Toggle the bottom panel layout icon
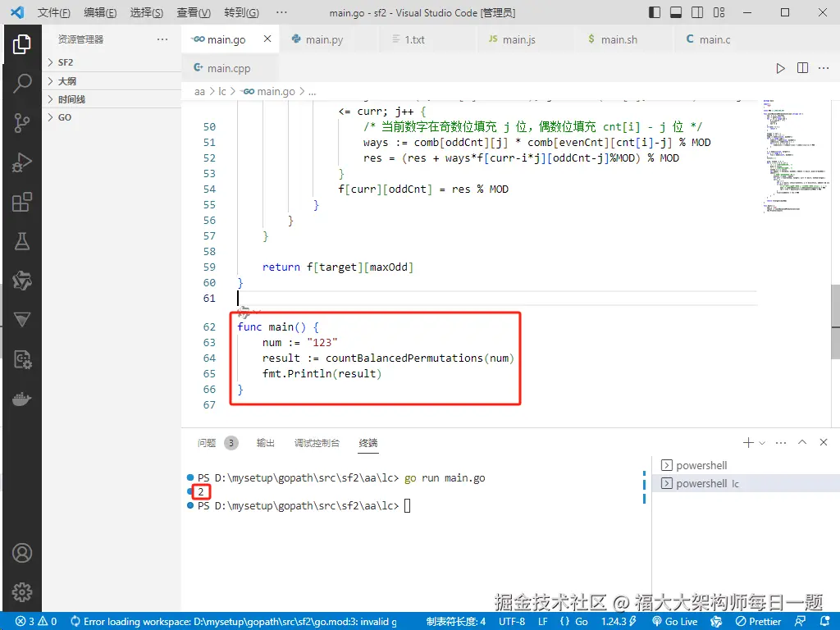This screenshot has height=630, width=840. [x=676, y=12]
